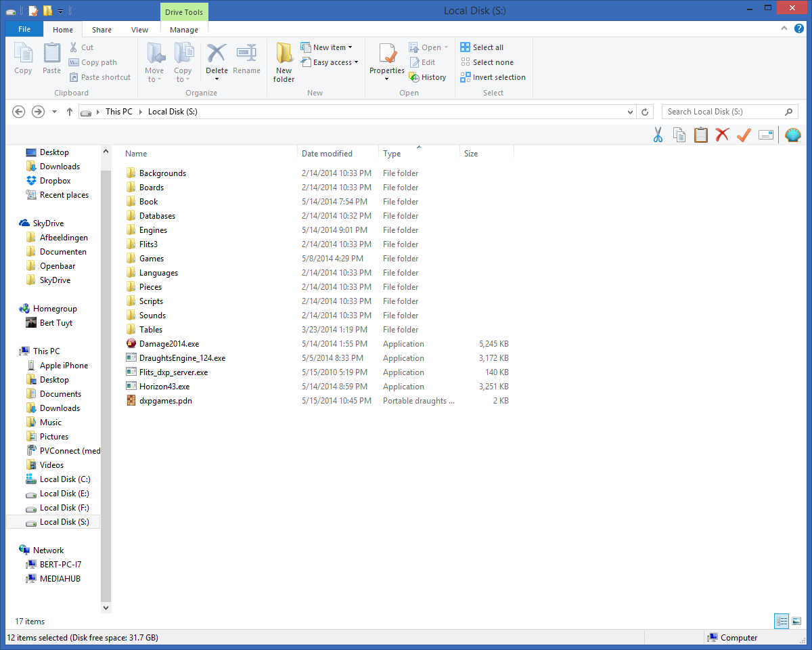Click the orange checkmark toolbar icon
Screen dimensions: 812x650
click(744, 135)
